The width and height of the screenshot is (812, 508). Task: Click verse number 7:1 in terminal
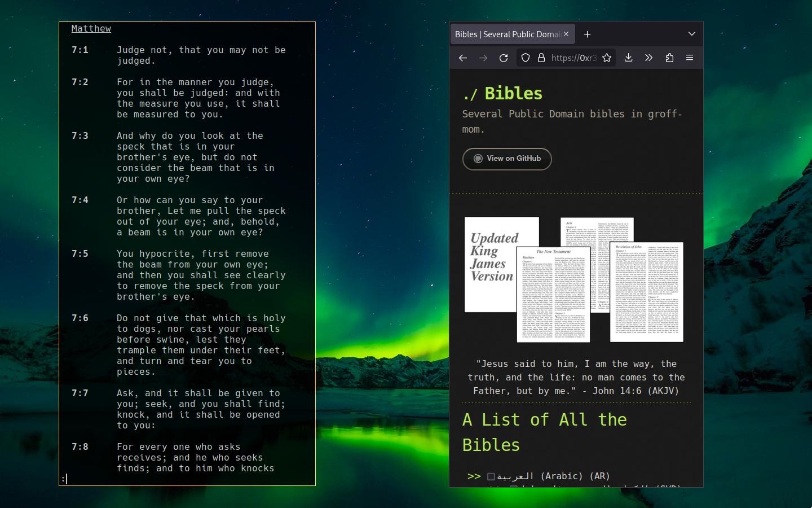[x=80, y=50]
